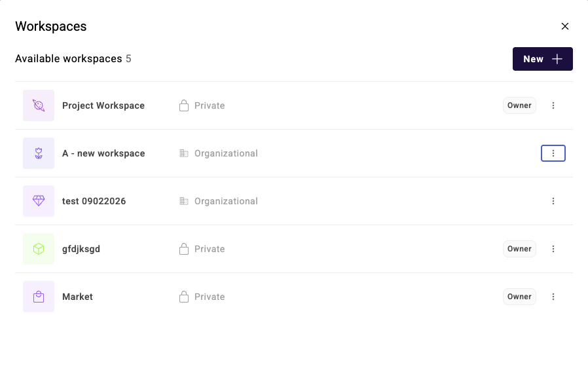Close the Workspaces dialog

pyautogui.click(x=565, y=26)
